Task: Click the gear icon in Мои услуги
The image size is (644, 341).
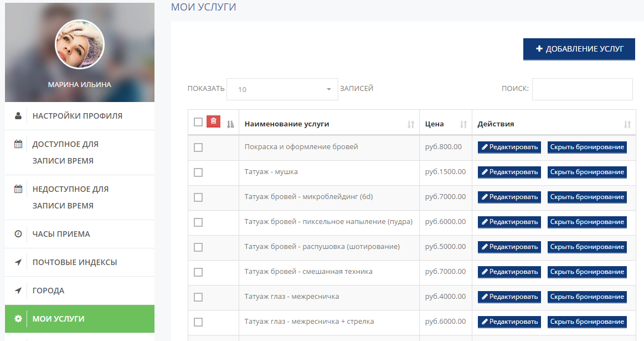Action: pos(18,319)
